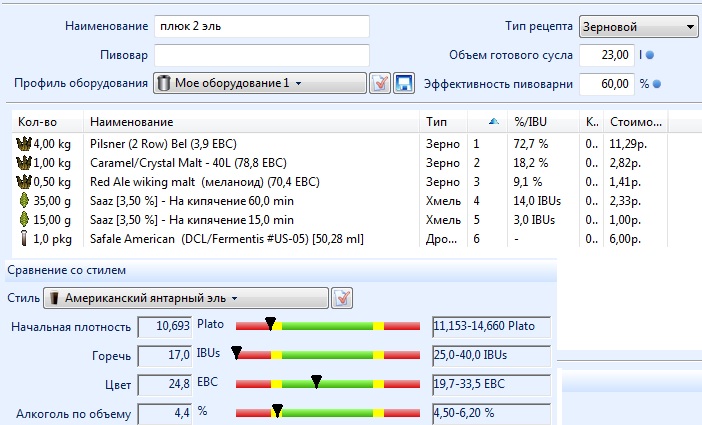Click the edit style checkmark icon
The image size is (702, 425).
pyautogui.click(x=342, y=298)
